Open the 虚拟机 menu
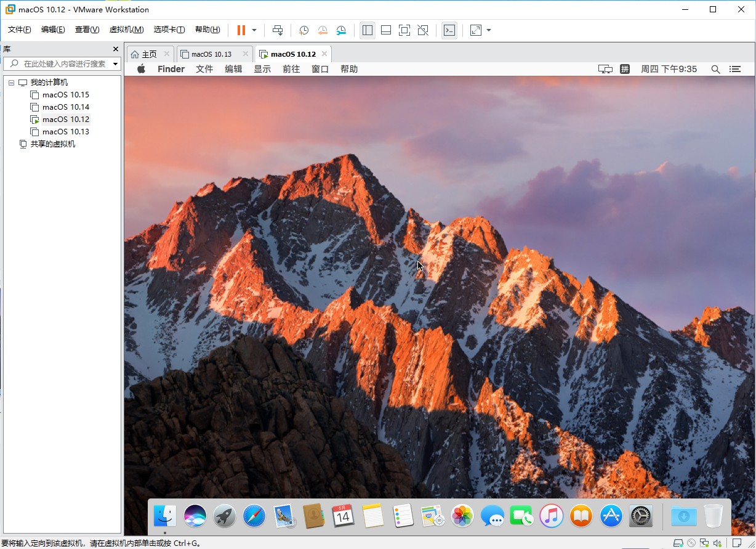 point(126,29)
